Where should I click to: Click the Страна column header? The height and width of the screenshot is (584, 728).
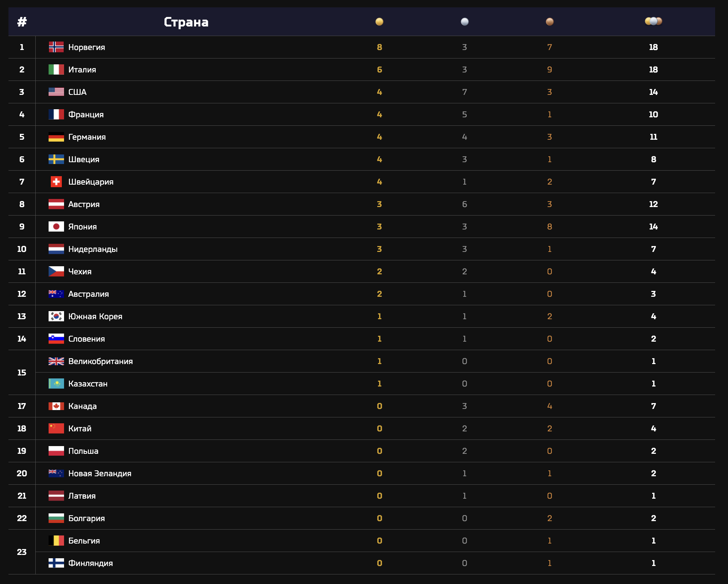tap(186, 22)
